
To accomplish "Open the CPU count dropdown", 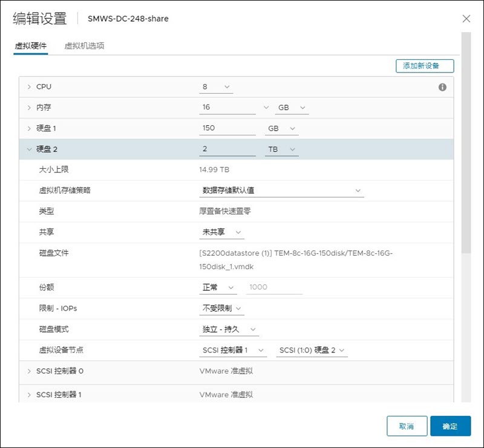I will click(216, 87).
